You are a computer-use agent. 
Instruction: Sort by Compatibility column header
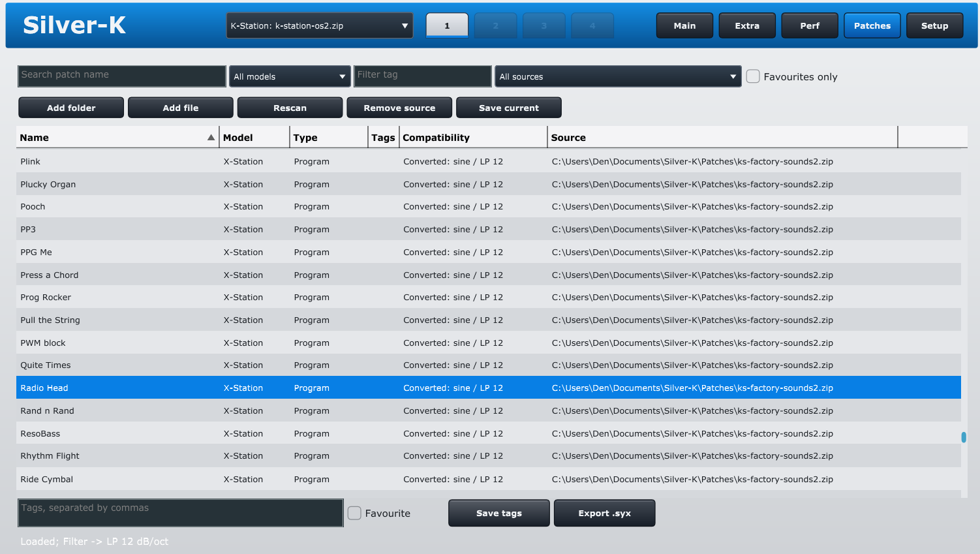pos(473,137)
